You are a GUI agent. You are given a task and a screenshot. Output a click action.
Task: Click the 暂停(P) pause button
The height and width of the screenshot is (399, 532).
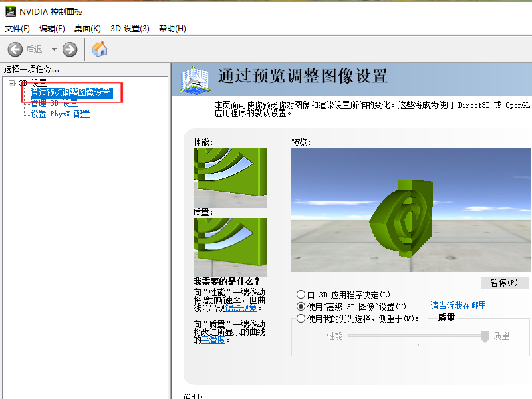(x=504, y=282)
